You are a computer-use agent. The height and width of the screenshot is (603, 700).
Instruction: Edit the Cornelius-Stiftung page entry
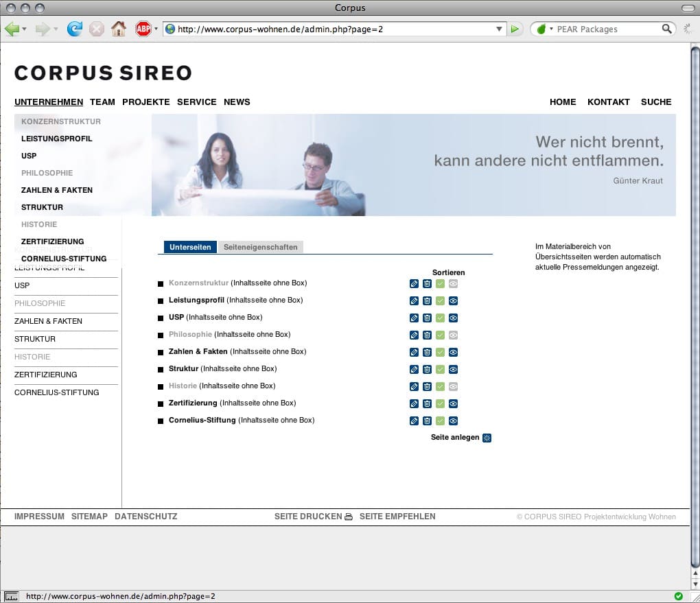click(x=414, y=421)
